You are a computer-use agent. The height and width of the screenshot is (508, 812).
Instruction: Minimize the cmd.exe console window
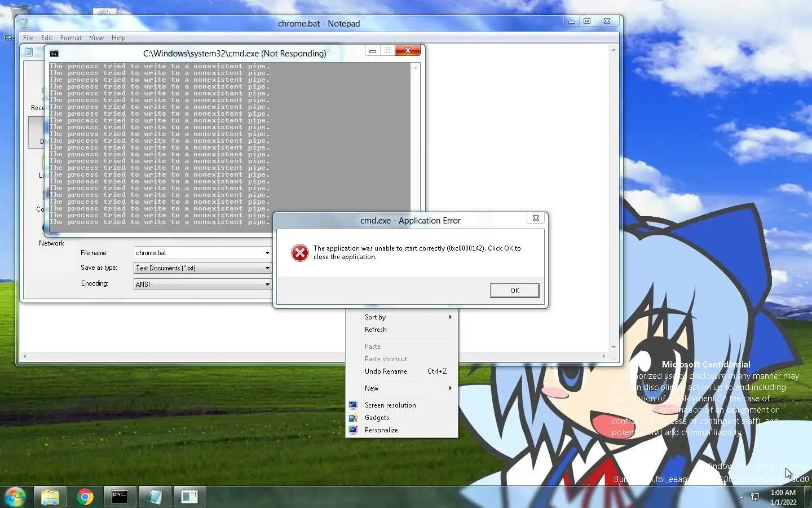coord(372,50)
